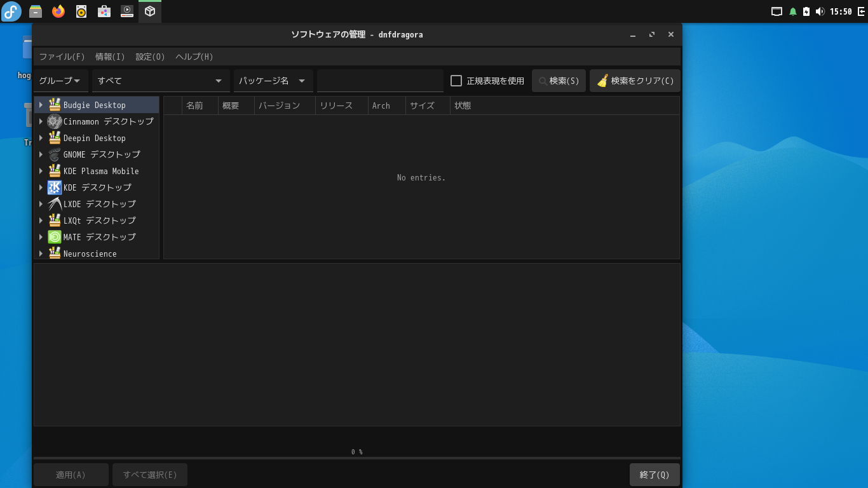Screen dimensions: 868x488
Task: Expand the Cinnamon デスクトップ group
Action: 41,121
